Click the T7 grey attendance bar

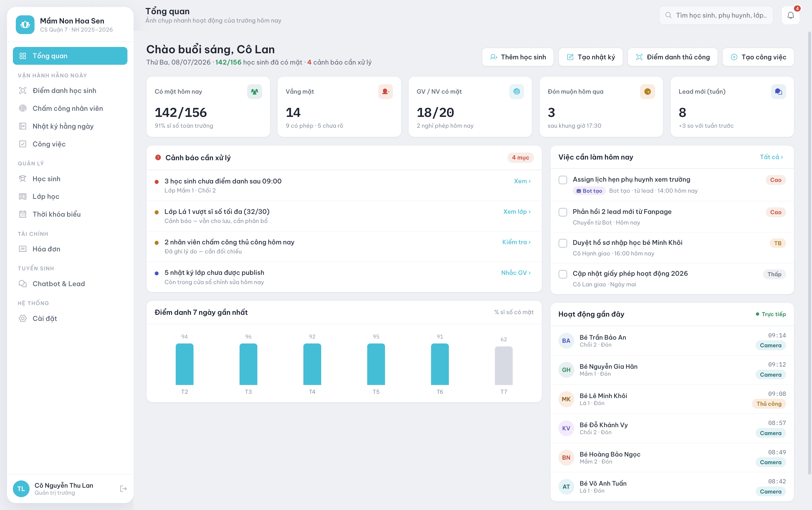504,366
